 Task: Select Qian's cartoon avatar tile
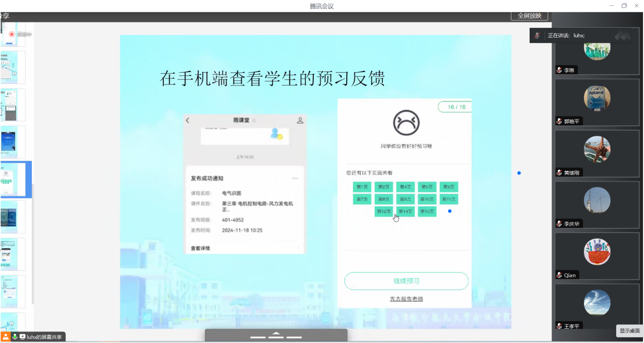(597, 251)
